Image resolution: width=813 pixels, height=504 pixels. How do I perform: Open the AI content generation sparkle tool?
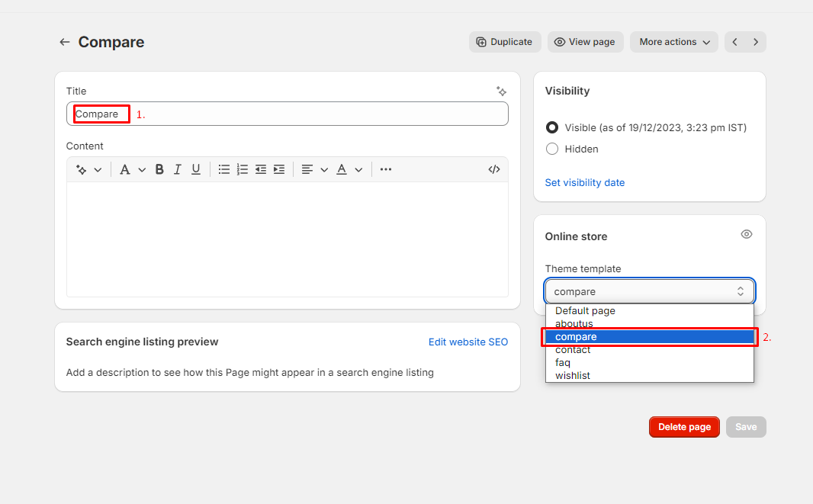click(x=82, y=169)
